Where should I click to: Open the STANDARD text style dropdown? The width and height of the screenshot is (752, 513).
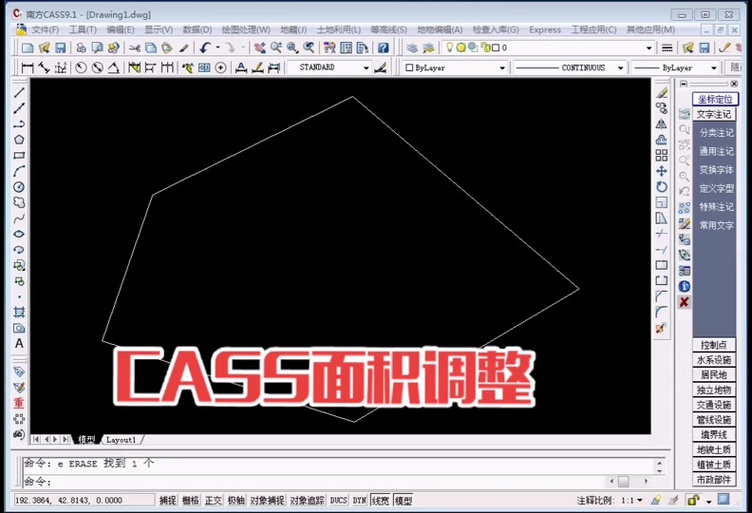point(366,68)
